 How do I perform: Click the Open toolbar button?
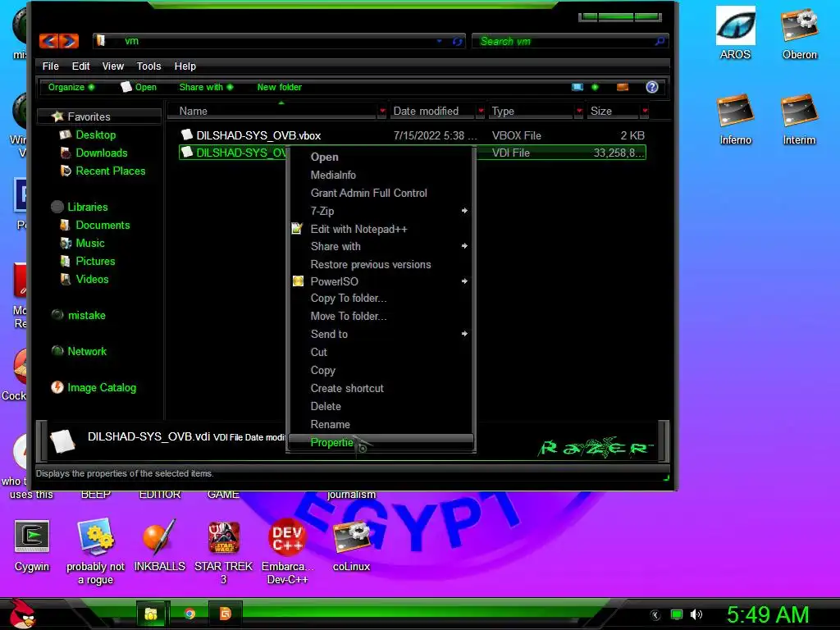(139, 87)
